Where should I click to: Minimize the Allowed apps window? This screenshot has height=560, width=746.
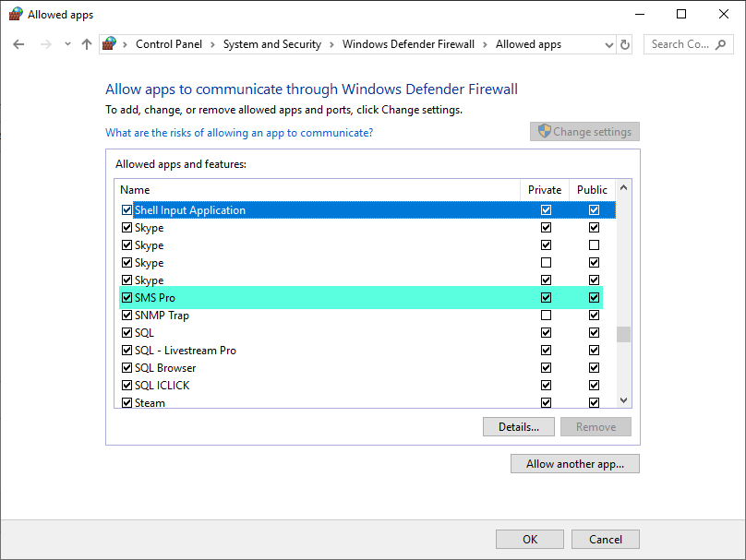click(640, 14)
